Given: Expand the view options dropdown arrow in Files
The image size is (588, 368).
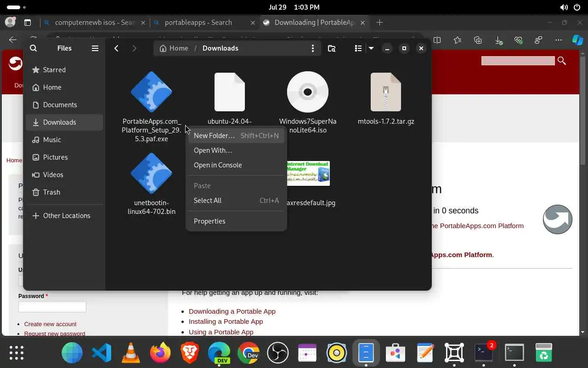Looking at the screenshot, I should click(371, 48).
